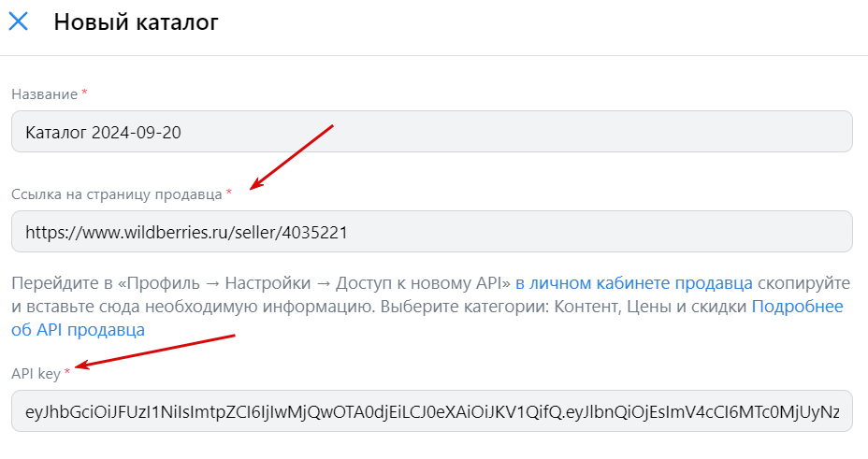Click red asterisk next to Название
This screenshot has height=459, width=868.
85,93
